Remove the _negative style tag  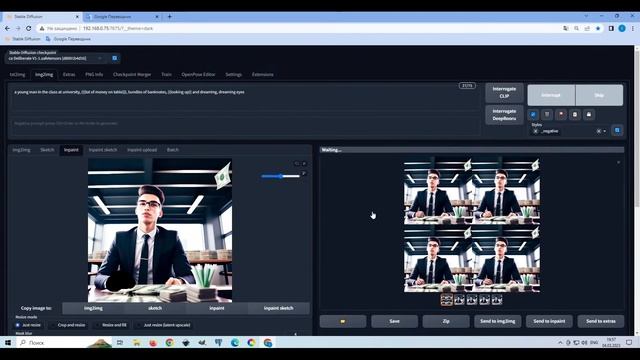536,131
